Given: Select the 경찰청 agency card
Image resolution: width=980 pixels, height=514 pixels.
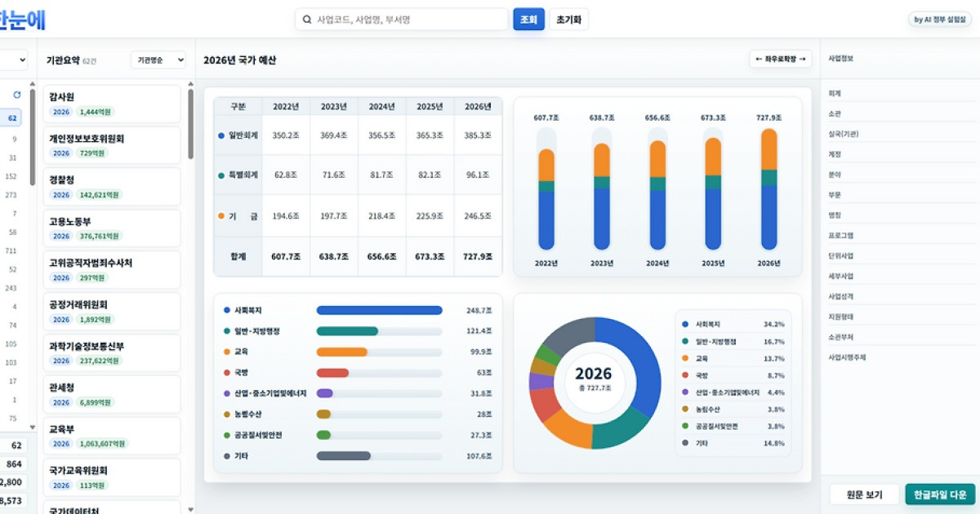Looking at the screenshot, I should pyautogui.click(x=112, y=187).
